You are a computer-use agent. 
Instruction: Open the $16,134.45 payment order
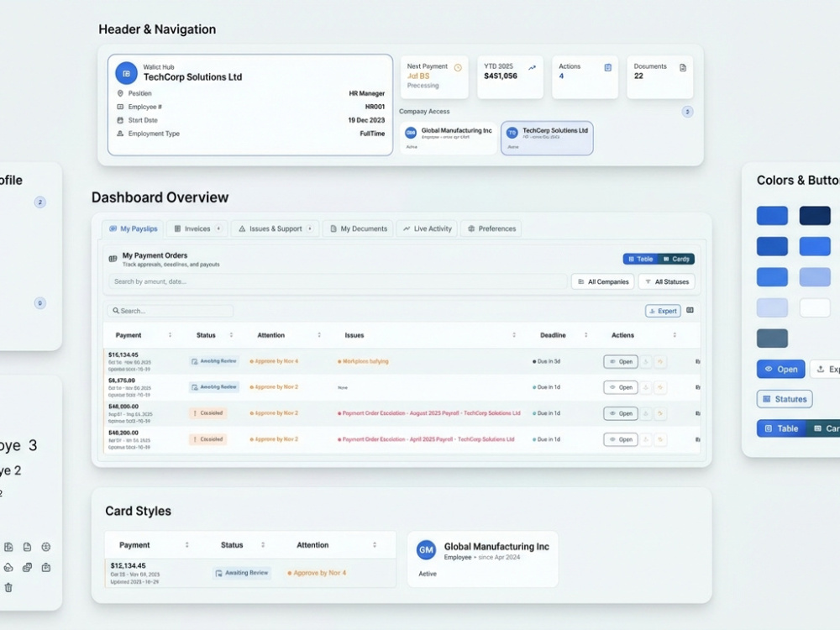pos(621,361)
